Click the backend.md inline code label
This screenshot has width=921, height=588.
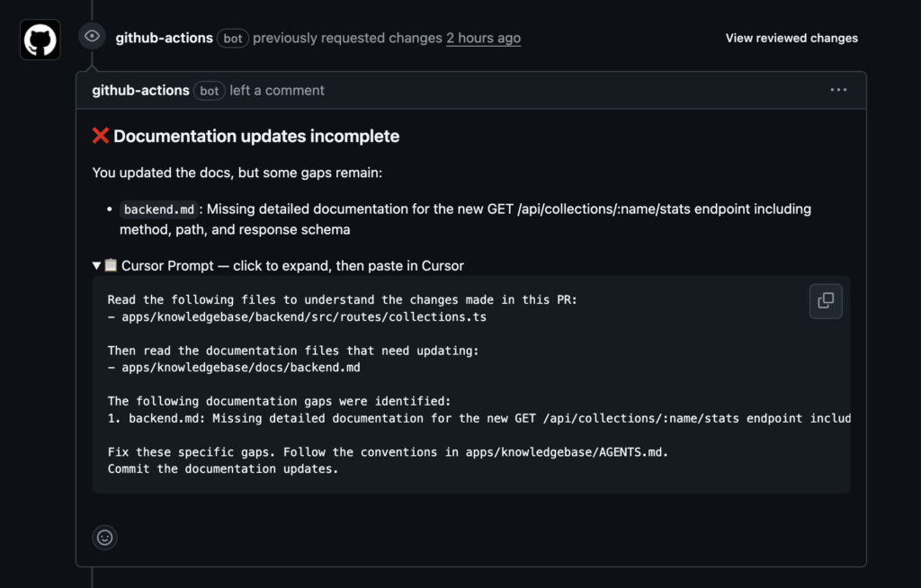[x=158, y=209]
